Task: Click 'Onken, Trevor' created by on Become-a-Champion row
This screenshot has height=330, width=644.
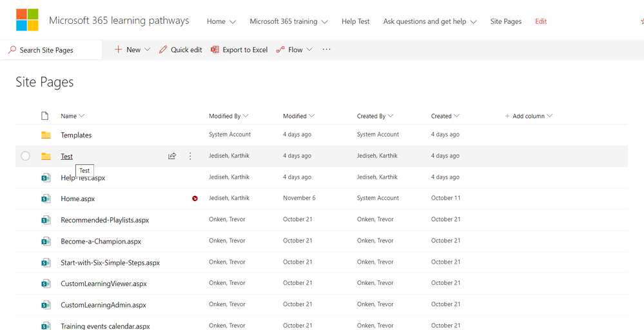Action: [375, 240]
